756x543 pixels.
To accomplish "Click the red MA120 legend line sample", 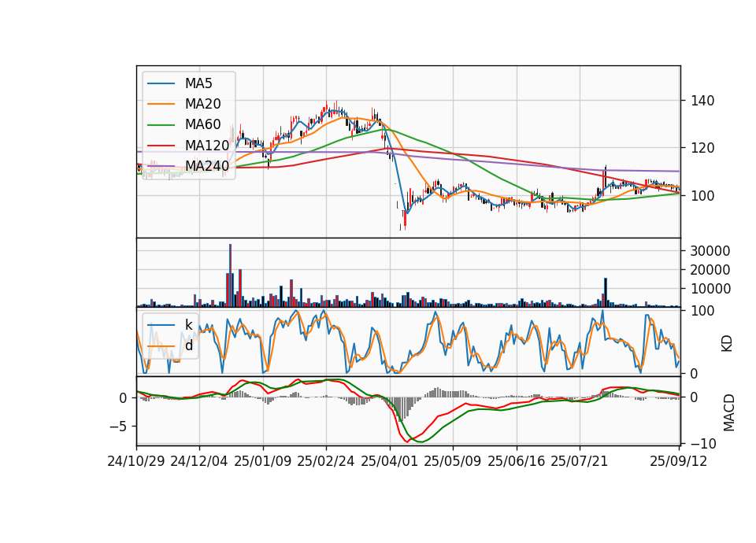I will (x=161, y=146).
